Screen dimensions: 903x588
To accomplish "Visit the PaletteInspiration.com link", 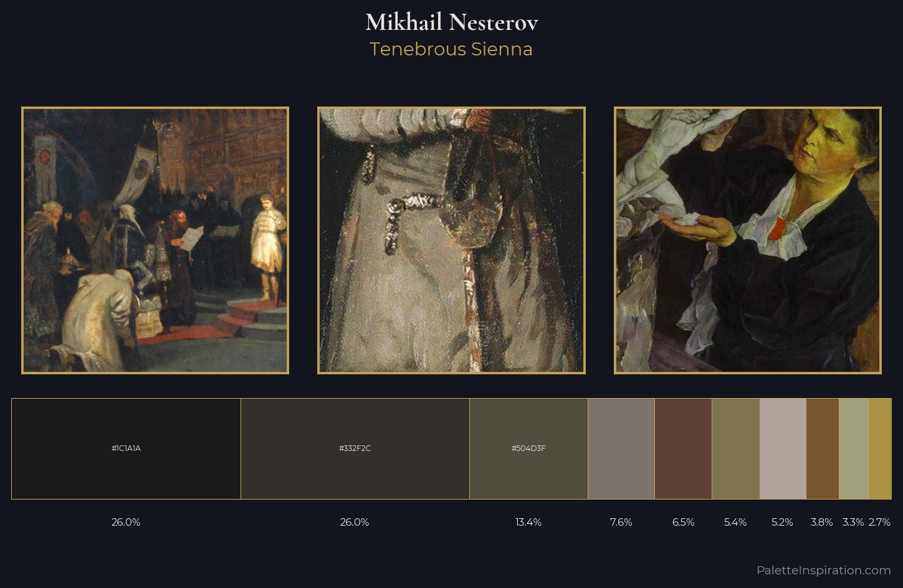I will [x=823, y=570].
